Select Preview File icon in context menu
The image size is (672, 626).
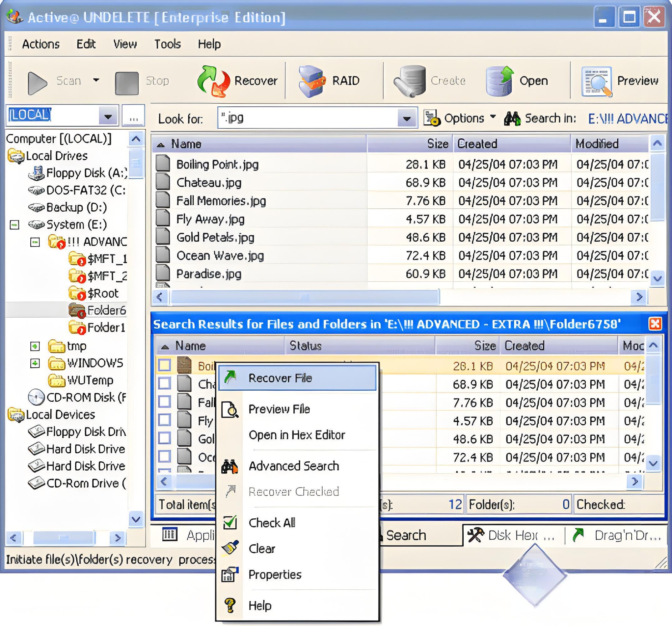[x=230, y=409]
